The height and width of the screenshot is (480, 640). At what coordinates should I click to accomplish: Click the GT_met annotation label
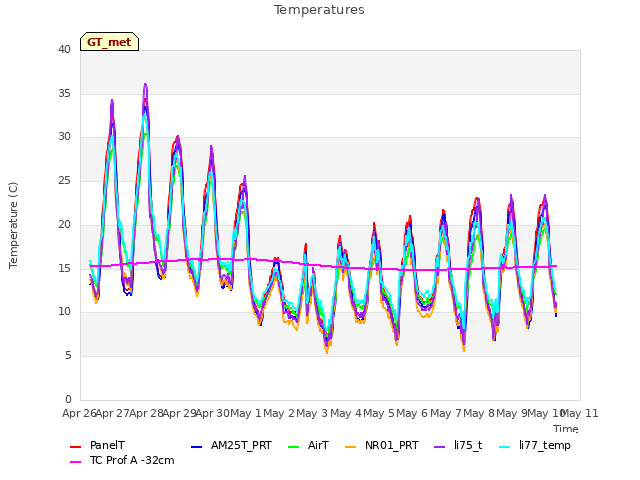coord(109,42)
